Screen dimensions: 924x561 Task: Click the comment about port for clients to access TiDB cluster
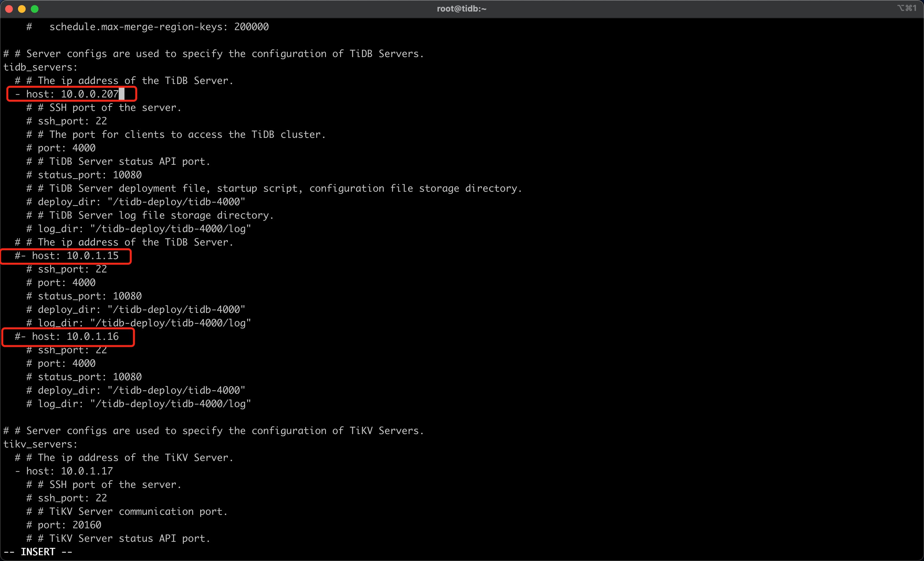(176, 135)
